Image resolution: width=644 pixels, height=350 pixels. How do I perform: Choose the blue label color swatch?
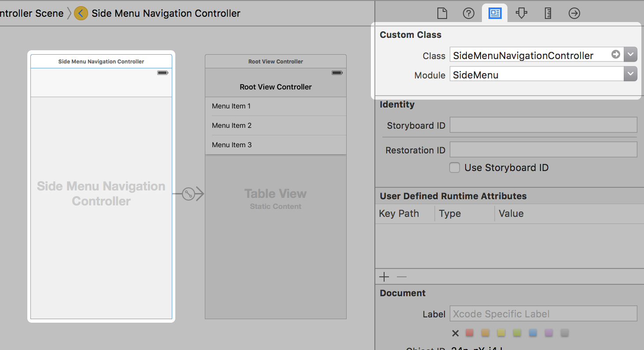[533, 333]
